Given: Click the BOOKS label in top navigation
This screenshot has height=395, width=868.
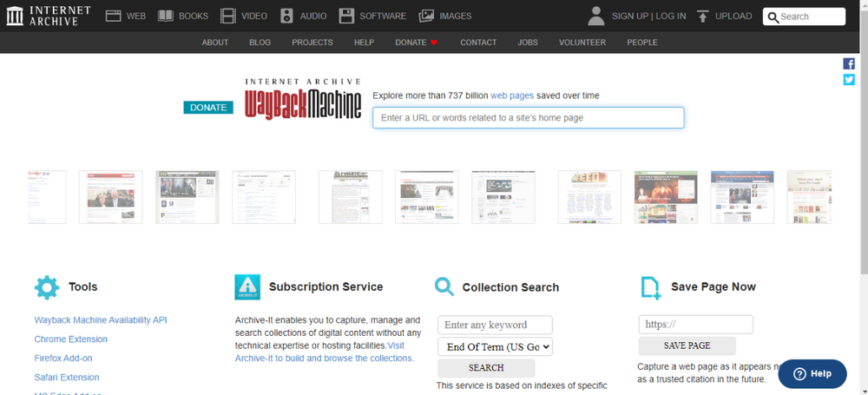Looking at the screenshot, I should (194, 16).
